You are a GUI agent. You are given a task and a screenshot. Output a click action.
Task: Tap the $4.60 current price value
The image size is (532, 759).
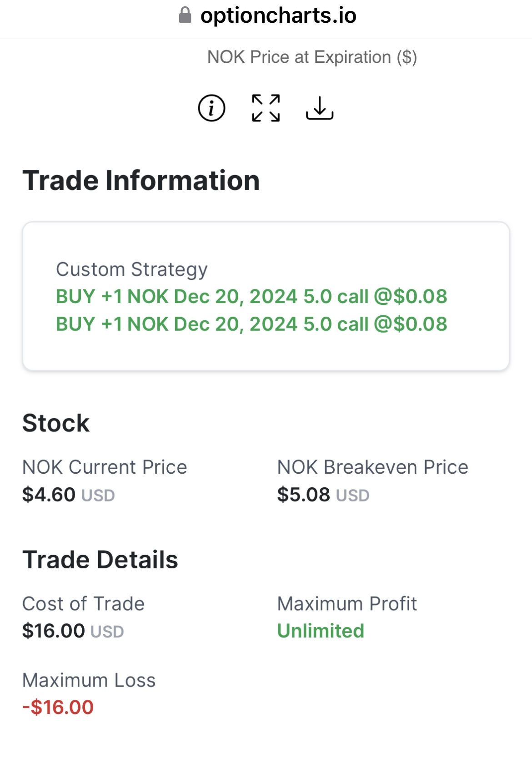pos(49,495)
